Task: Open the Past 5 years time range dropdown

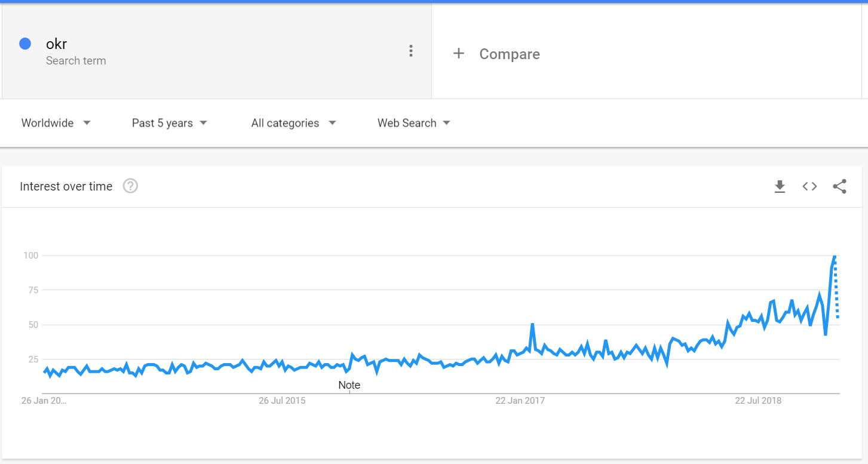Action: coord(169,123)
